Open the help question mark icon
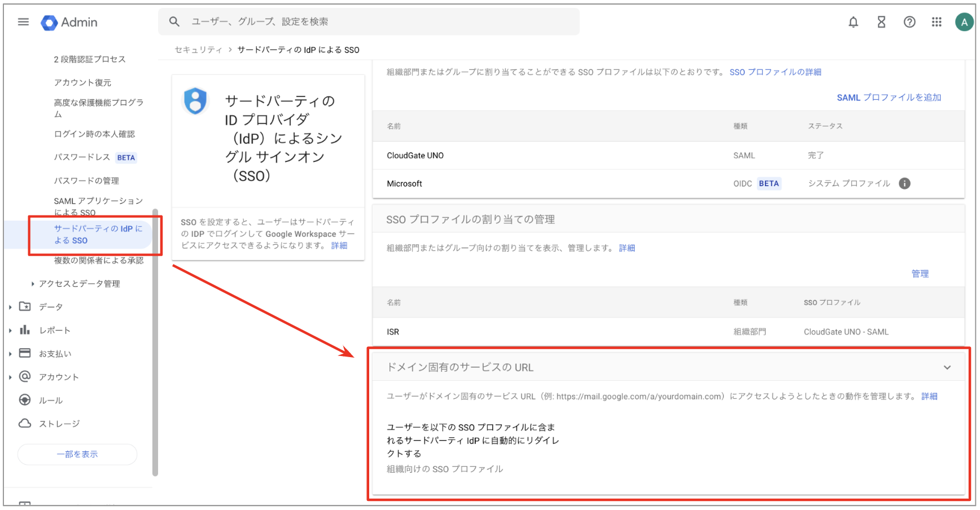 [x=909, y=22]
